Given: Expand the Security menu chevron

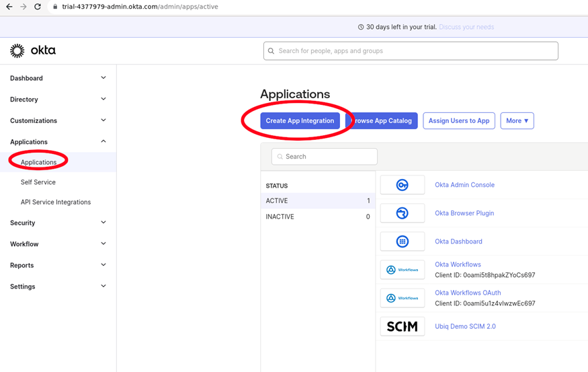Looking at the screenshot, I should 103,222.
